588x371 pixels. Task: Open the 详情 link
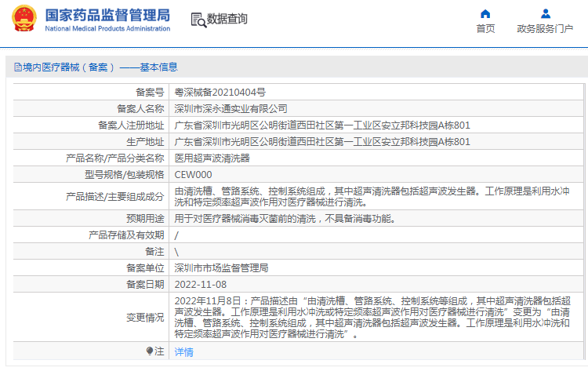pos(183,352)
